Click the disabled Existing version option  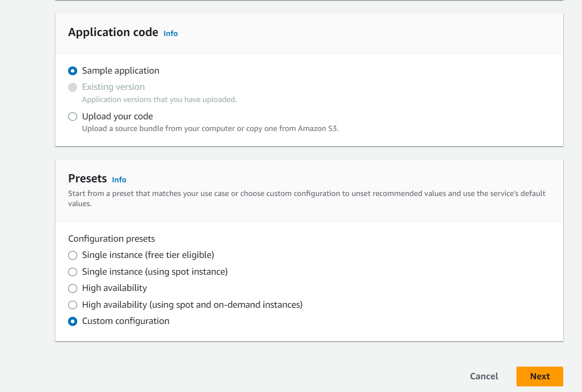[73, 87]
